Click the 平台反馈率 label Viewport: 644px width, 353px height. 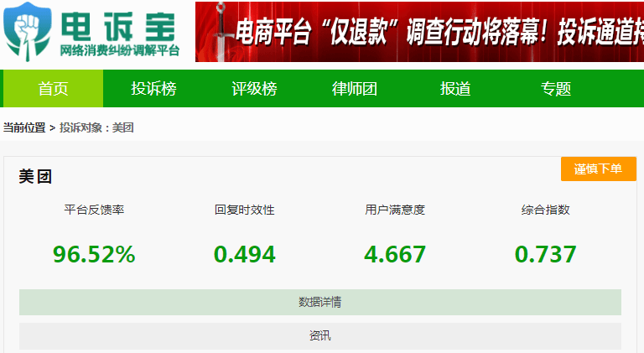point(94,210)
